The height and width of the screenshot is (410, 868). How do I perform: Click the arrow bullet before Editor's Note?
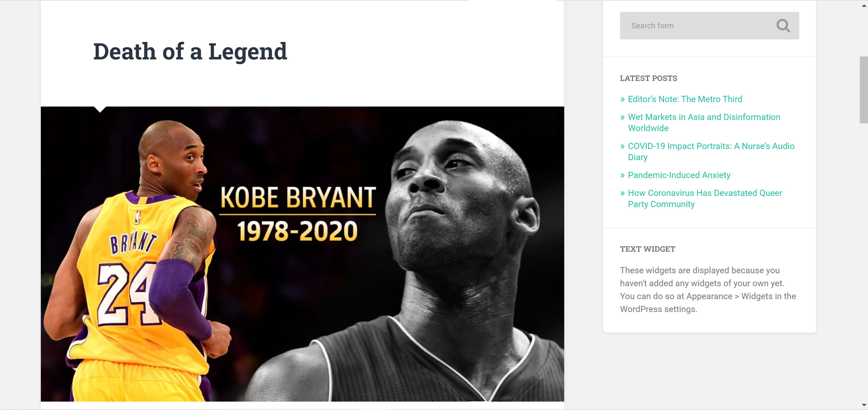(622, 99)
